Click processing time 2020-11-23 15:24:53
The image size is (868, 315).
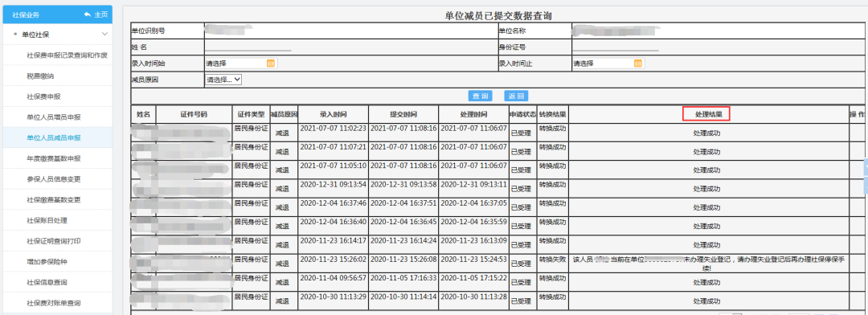473,259
